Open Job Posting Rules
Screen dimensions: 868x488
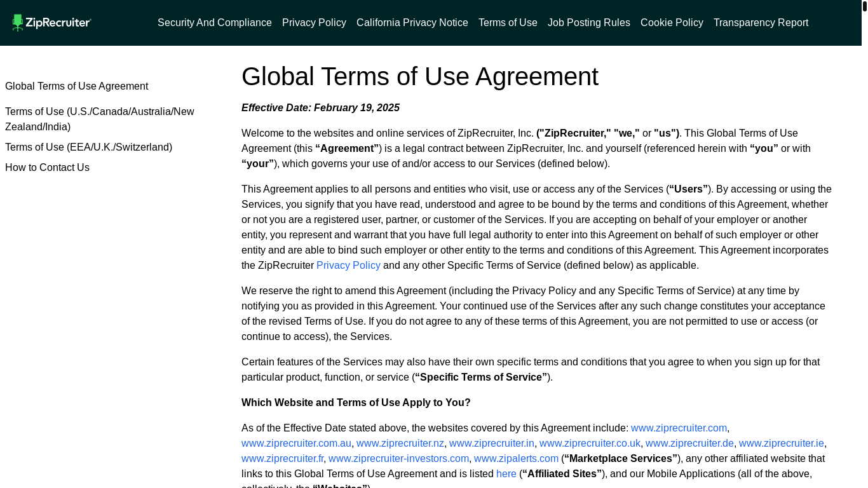[589, 23]
